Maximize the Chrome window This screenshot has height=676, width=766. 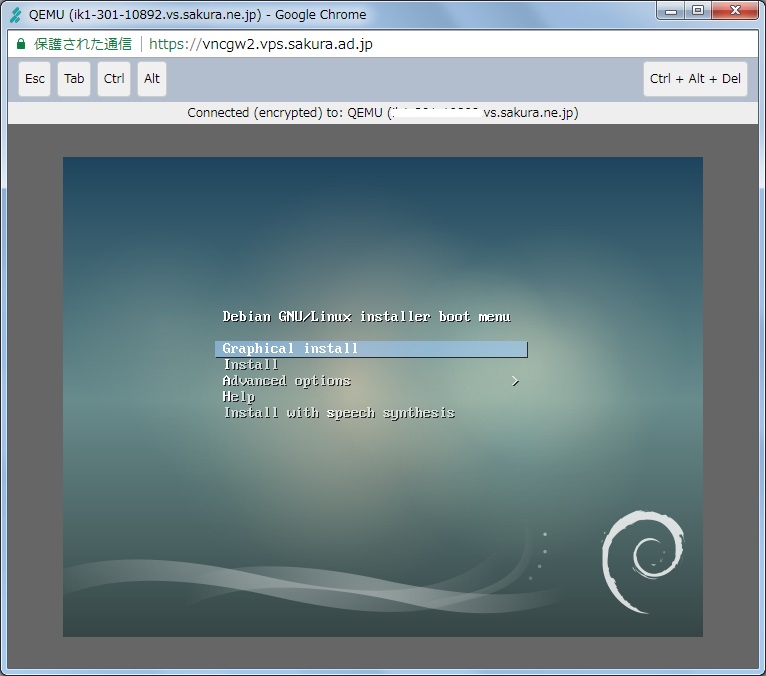(698, 10)
